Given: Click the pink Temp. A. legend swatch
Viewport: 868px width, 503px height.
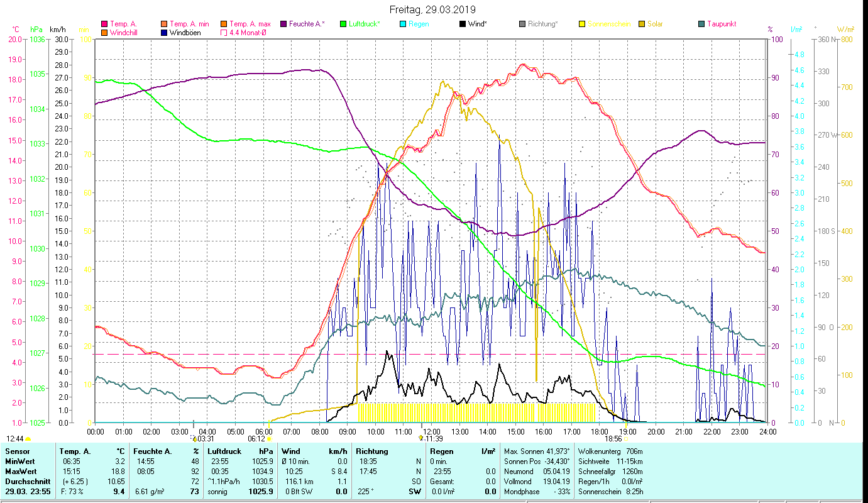Looking at the screenshot, I should [104, 24].
